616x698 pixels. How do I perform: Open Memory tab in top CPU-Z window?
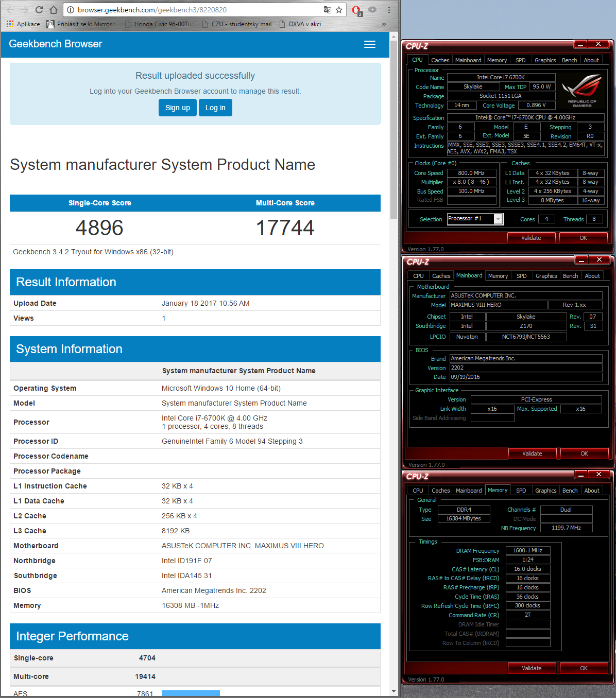click(x=497, y=60)
